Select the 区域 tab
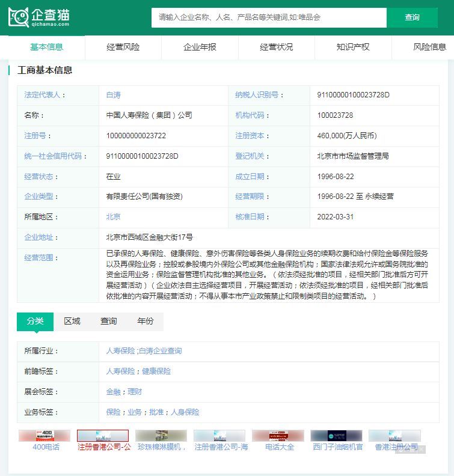Image resolution: width=454 pixels, height=476 pixels. pyautogui.click(x=72, y=321)
